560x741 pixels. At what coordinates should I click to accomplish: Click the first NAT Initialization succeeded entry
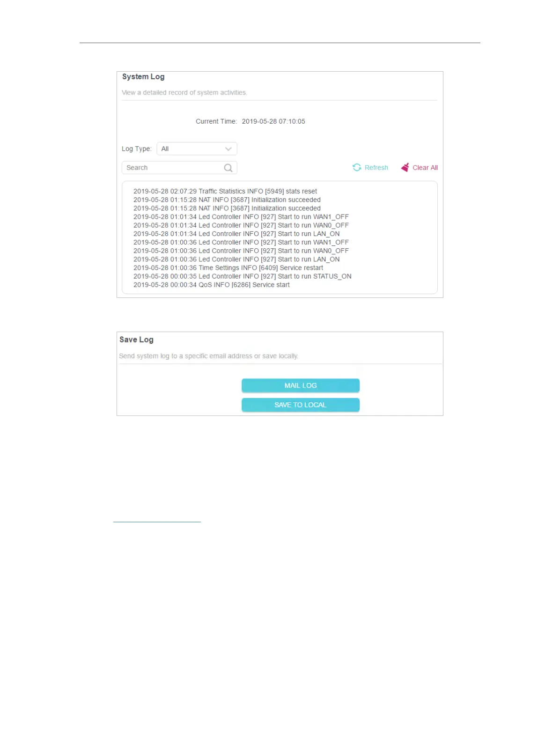pos(227,200)
